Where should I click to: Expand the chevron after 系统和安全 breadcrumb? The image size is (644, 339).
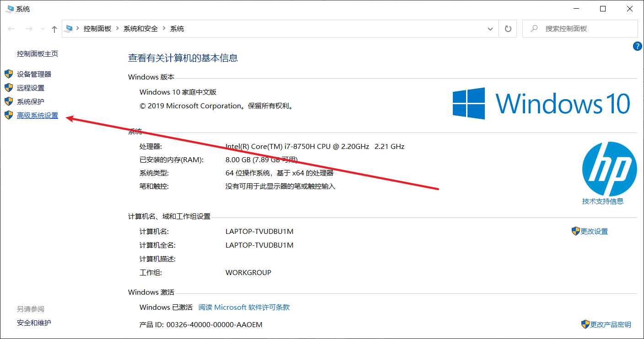(164, 28)
